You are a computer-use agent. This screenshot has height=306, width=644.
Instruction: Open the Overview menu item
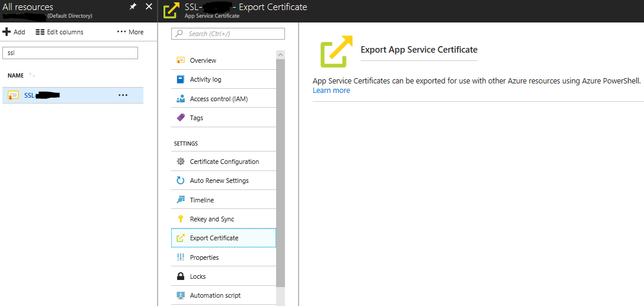click(x=223, y=60)
